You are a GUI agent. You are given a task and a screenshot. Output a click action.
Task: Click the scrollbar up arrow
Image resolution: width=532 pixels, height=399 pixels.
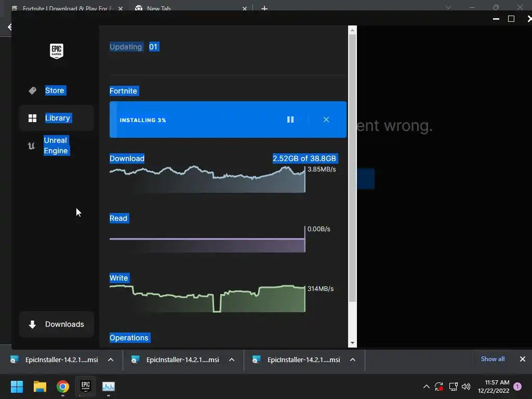coord(352,30)
